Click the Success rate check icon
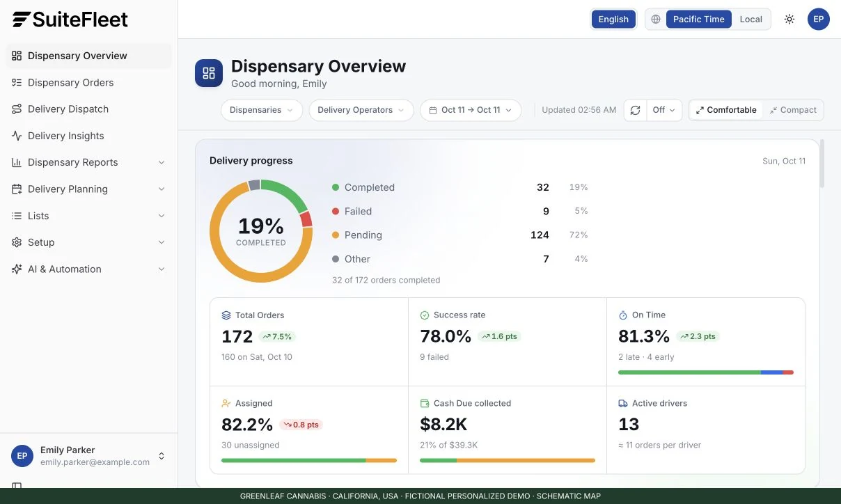The image size is (841, 504). pyautogui.click(x=425, y=315)
